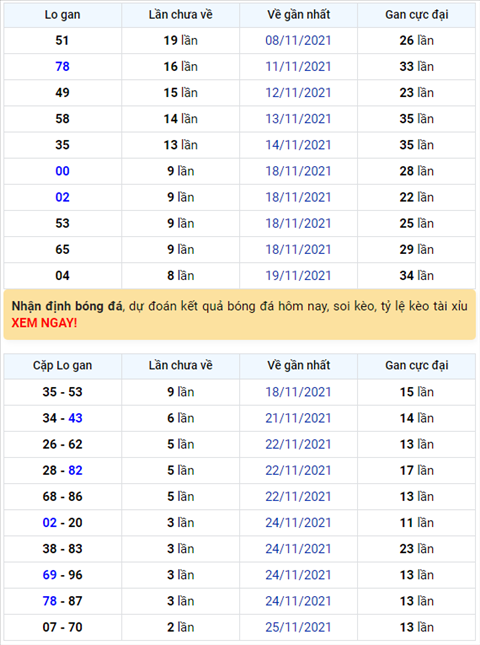The width and height of the screenshot is (480, 645).
Task: Click Lo gan number 04
Action: click(x=62, y=276)
